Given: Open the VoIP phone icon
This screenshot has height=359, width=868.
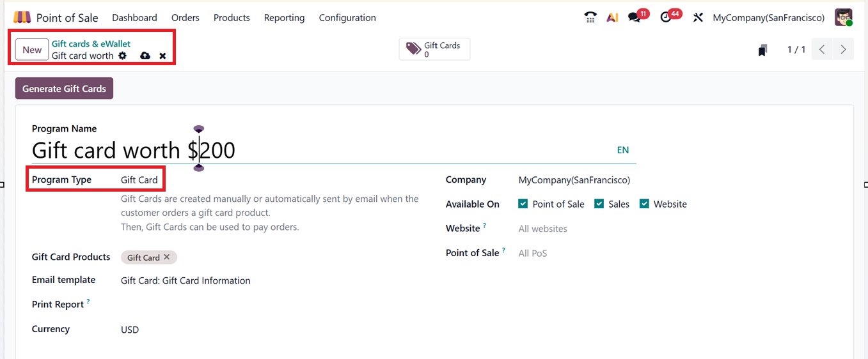Looking at the screenshot, I should click(x=590, y=18).
